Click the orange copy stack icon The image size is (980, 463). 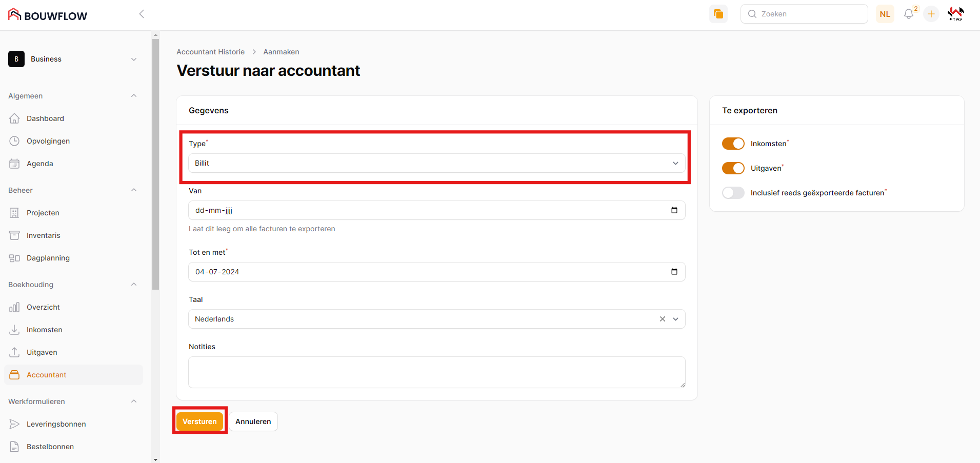tap(718, 14)
